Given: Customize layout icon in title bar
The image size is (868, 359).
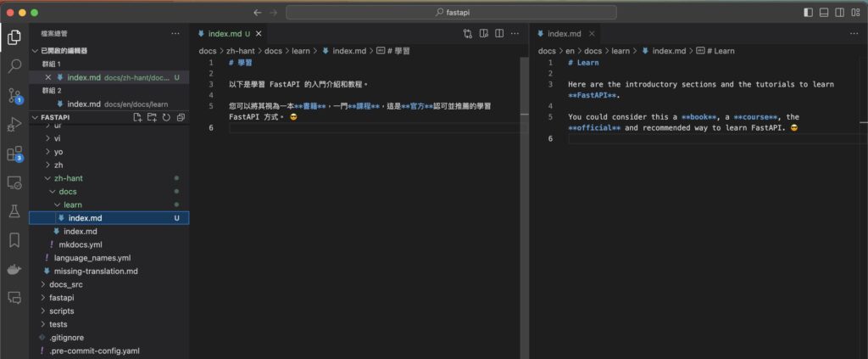Looking at the screenshot, I should pyautogui.click(x=856, y=12).
